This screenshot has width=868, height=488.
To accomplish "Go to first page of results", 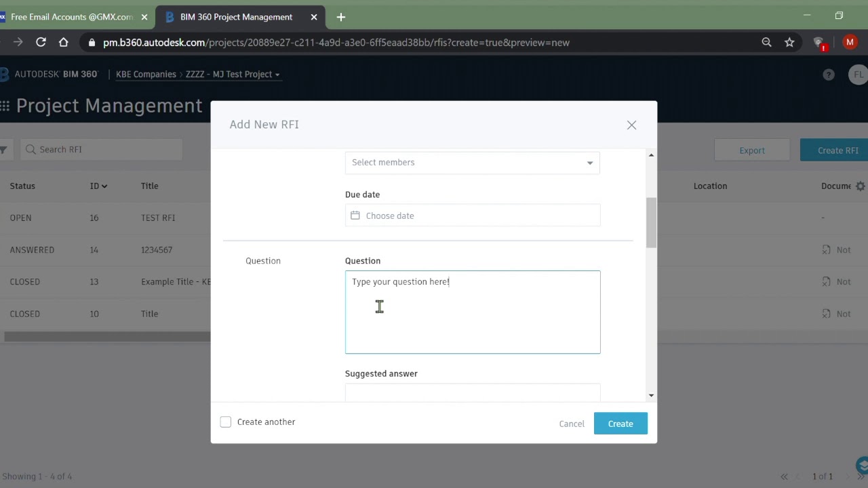I will pyautogui.click(x=785, y=476).
